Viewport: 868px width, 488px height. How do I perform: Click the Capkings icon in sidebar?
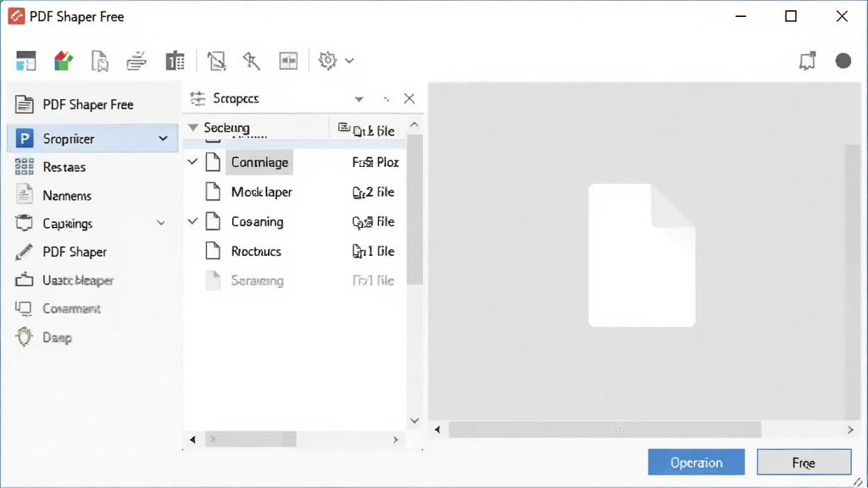[25, 223]
